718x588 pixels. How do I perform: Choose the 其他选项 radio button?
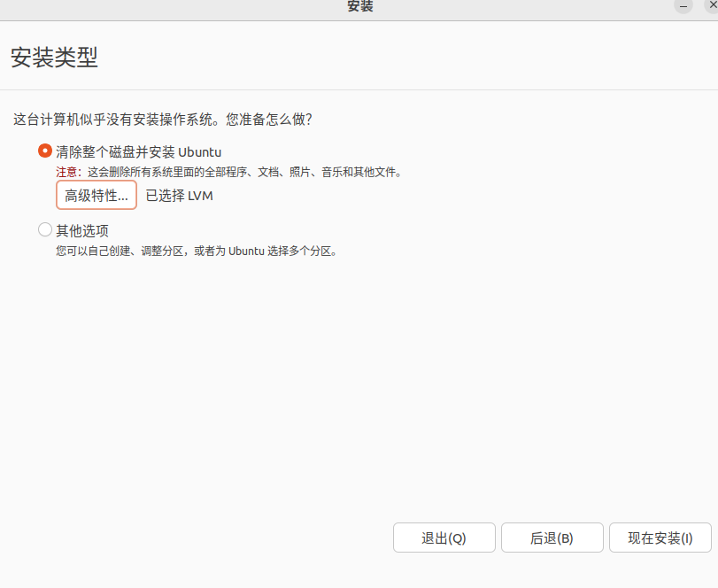[45, 229]
